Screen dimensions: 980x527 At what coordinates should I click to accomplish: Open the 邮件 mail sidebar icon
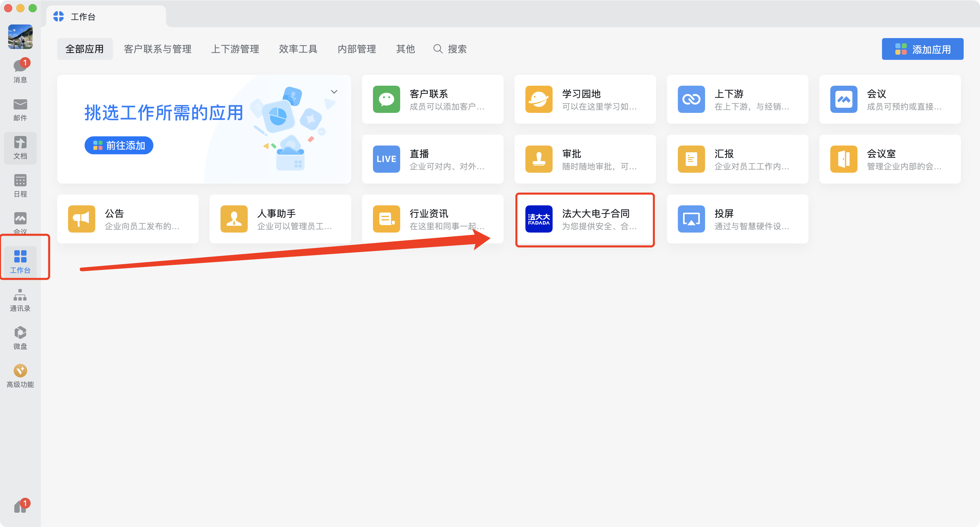click(20, 109)
